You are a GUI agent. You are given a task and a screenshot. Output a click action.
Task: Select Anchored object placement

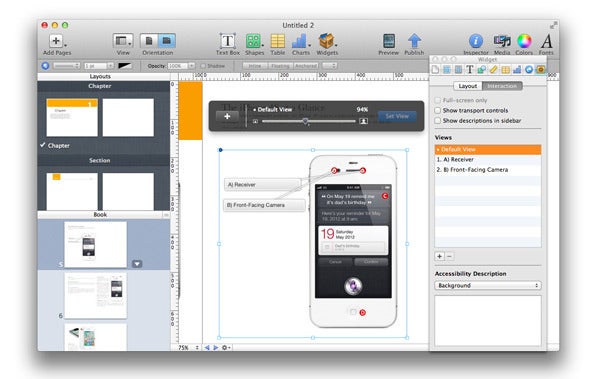(306, 66)
